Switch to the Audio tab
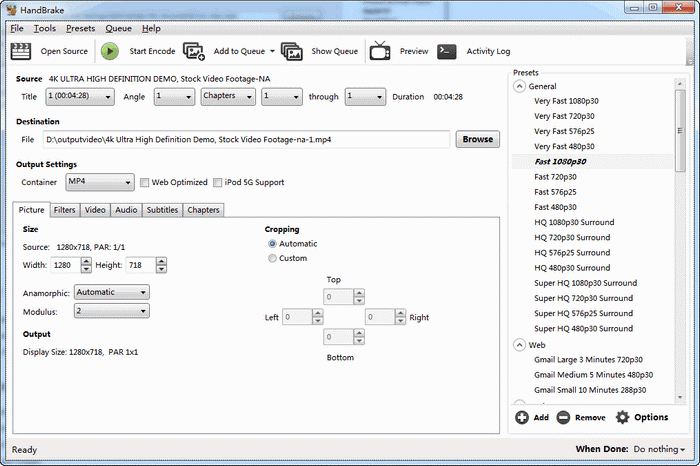 pyautogui.click(x=126, y=210)
